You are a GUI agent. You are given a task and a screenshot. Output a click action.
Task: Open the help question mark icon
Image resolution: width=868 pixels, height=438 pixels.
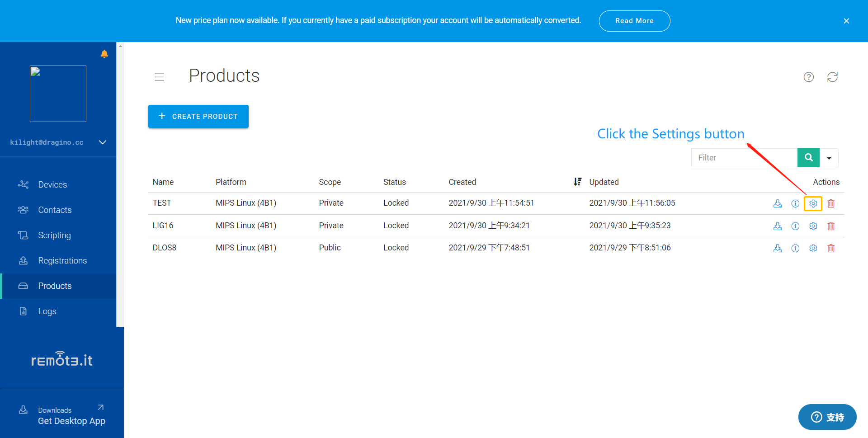click(809, 77)
